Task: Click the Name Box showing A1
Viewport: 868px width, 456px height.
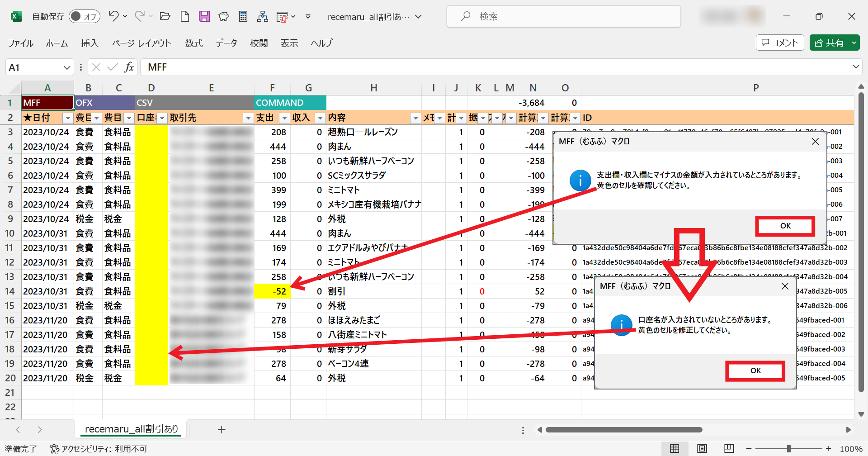Action: [34, 67]
